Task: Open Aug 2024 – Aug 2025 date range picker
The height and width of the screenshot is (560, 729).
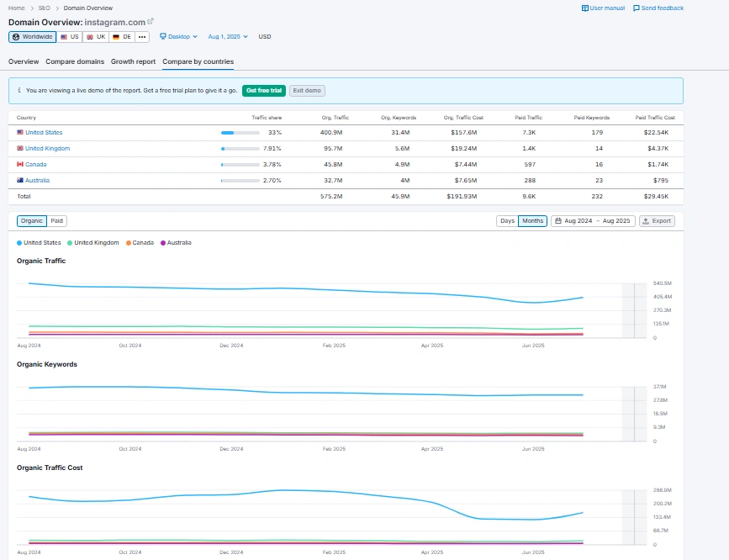Action: 592,221
